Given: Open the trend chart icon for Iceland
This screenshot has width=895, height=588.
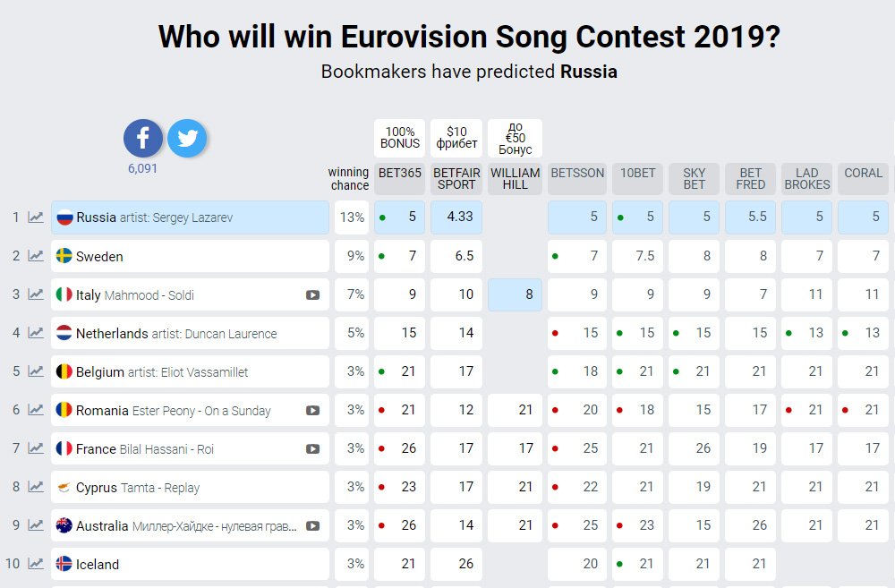Looking at the screenshot, I should tap(36, 564).
